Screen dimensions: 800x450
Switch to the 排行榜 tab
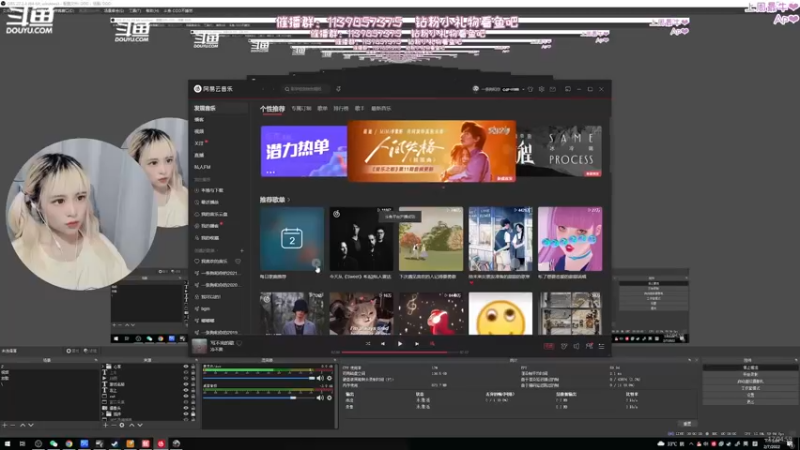(x=341, y=109)
